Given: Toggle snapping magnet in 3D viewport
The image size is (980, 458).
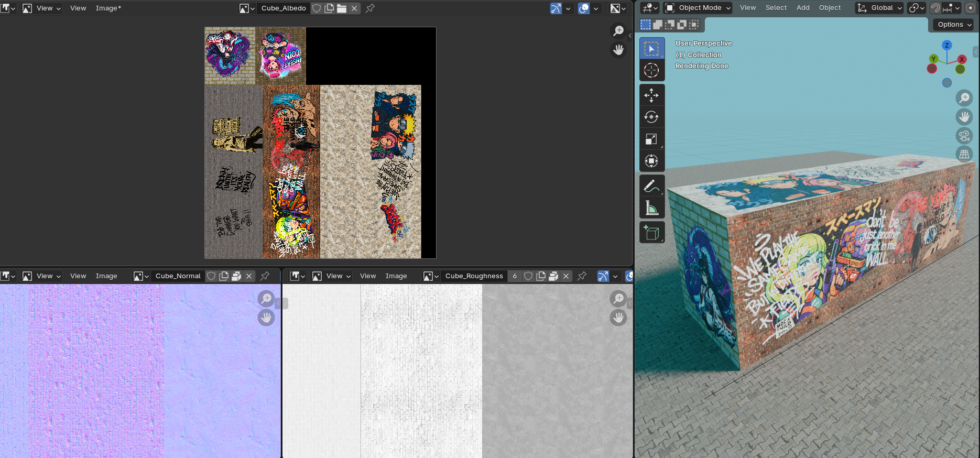Looking at the screenshot, I should [935, 8].
